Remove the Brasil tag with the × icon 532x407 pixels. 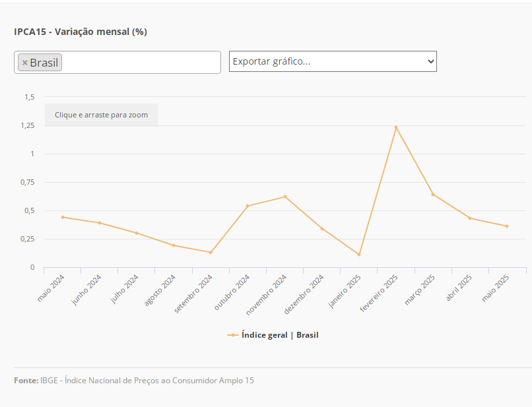click(x=25, y=63)
